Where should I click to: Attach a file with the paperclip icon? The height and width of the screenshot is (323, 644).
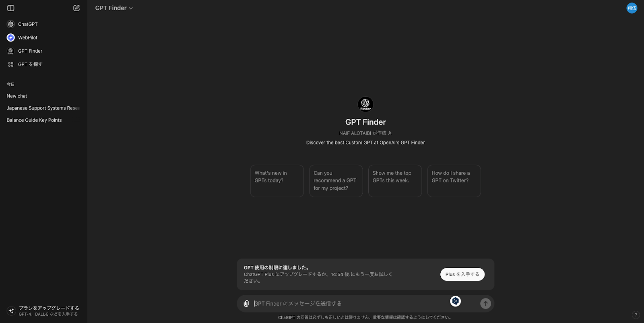click(x=246, y=304)
